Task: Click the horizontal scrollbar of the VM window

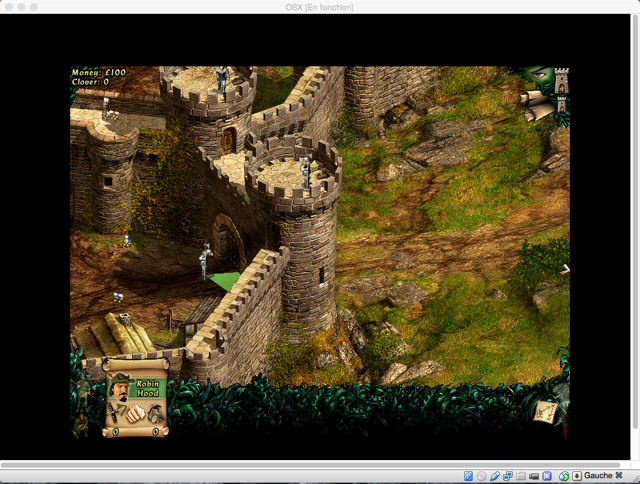Action: point(310,465)
